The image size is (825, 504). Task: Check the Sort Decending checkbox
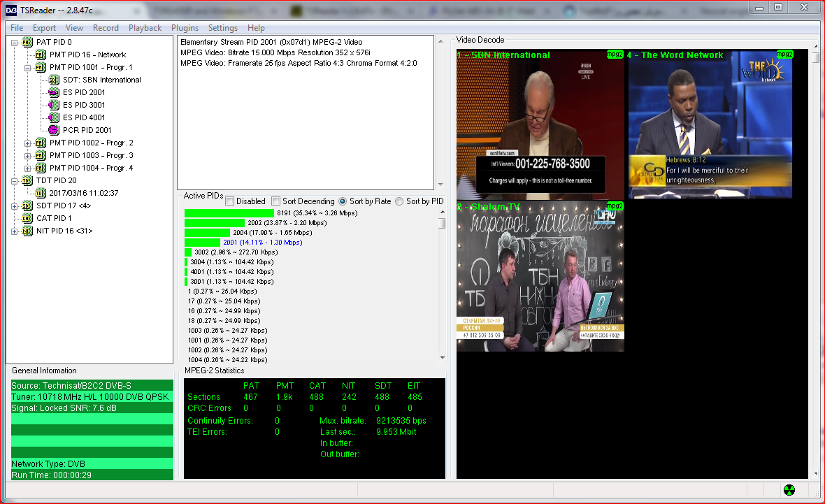coord(275,201)
